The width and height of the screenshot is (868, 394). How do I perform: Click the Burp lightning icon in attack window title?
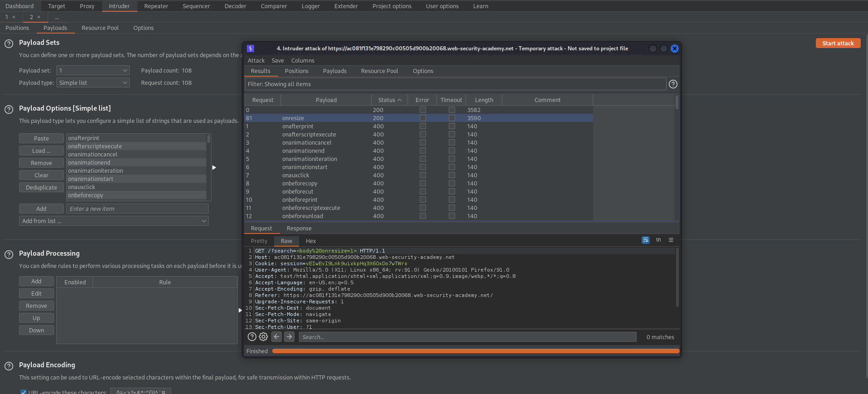point(250,49)
